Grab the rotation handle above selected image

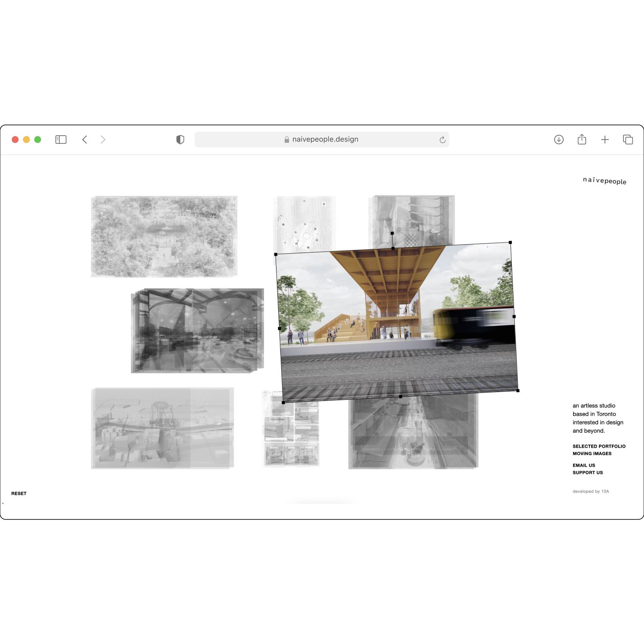tap(392, 233)
